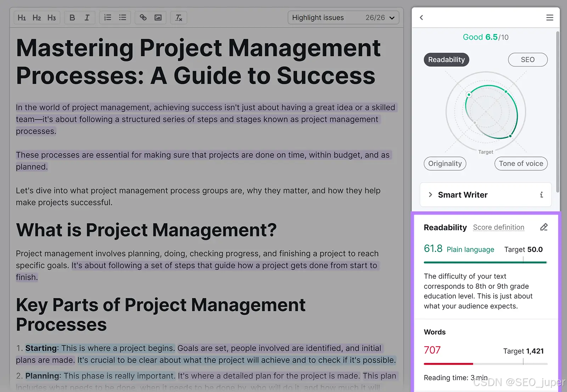
Task: Select the Tone of voice tab
Action: coord(521,164)
